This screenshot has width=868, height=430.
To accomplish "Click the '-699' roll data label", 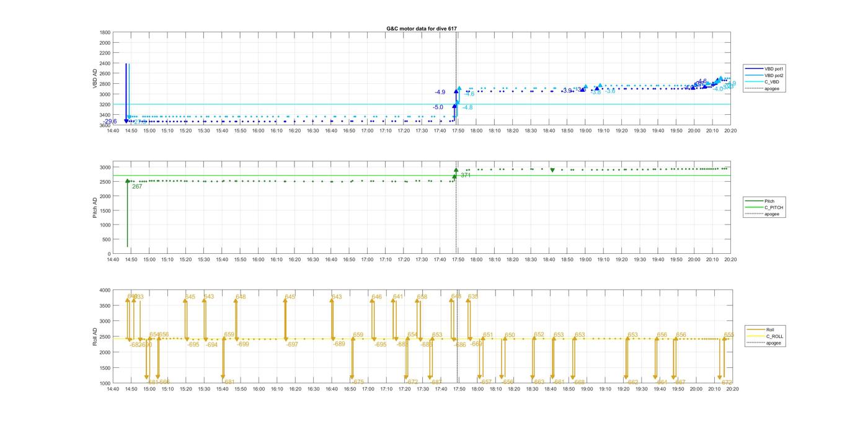I will 242,344.
